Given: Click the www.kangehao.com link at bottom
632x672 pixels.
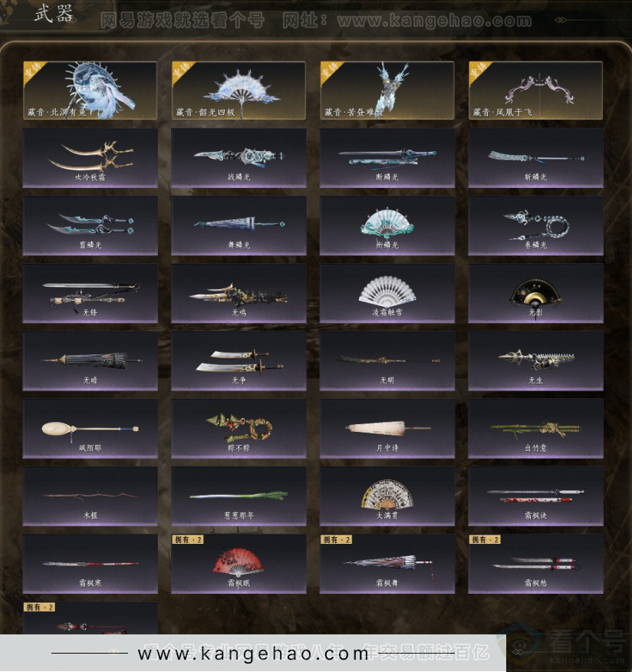Looking at the screenshot, I should coord(253,654).
